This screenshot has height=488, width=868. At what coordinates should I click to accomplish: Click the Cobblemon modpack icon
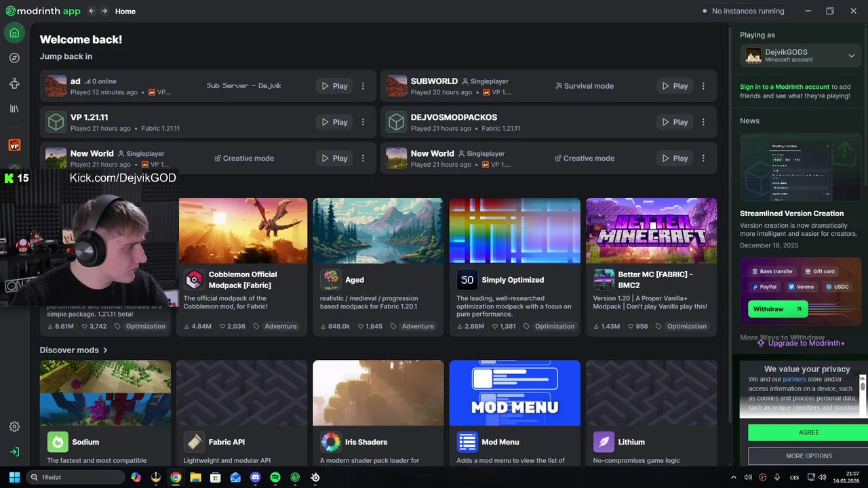pos(194,279)
